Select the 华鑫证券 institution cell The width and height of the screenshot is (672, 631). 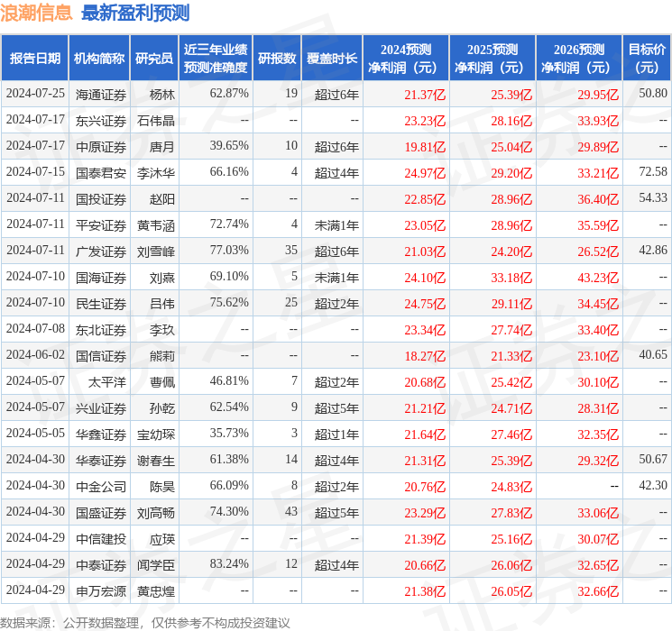point(101,434)
